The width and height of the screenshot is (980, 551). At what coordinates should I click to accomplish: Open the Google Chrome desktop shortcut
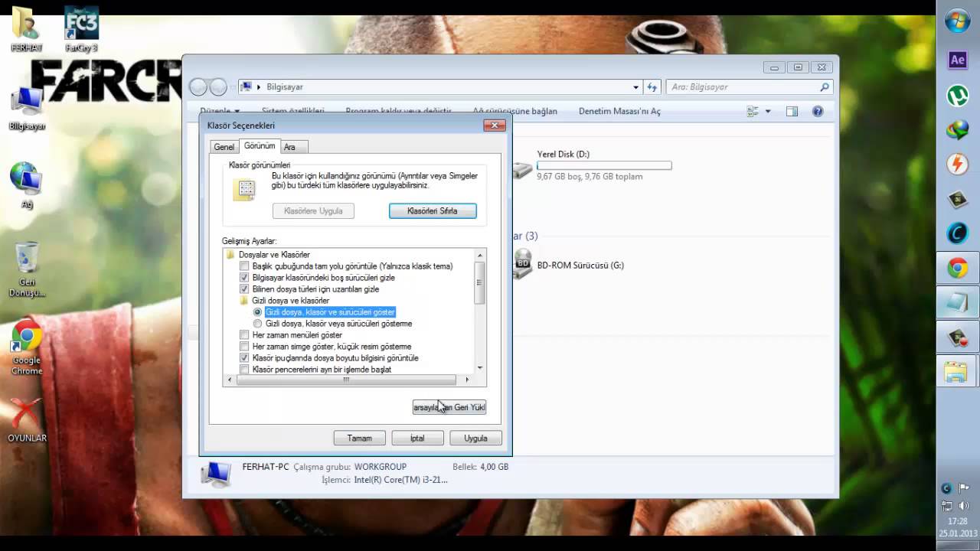pos(27,347)
